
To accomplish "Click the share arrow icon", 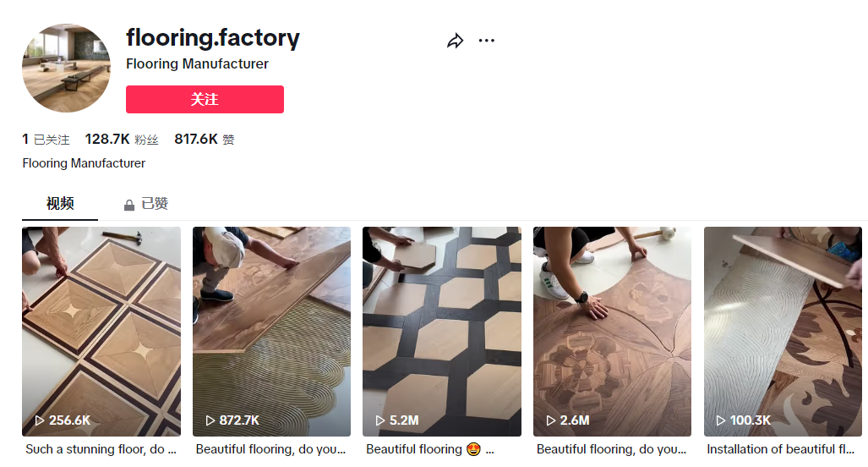I will point(456,41).
